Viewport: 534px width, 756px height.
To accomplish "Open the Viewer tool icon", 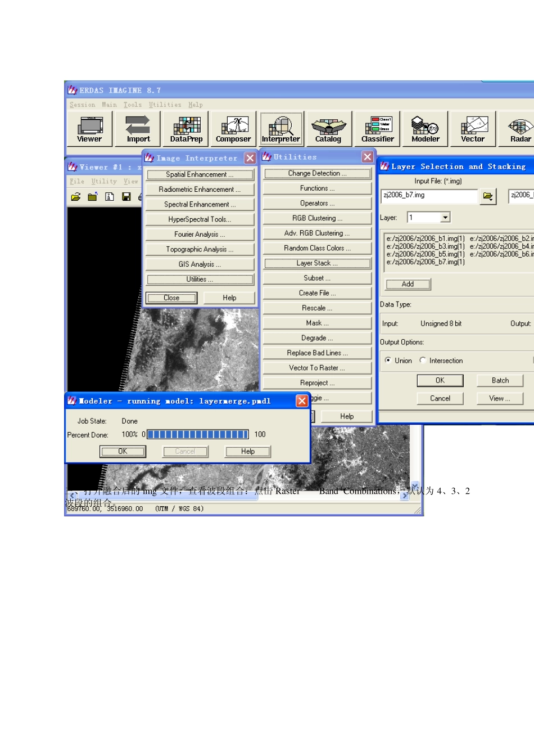I will (90, 129).
